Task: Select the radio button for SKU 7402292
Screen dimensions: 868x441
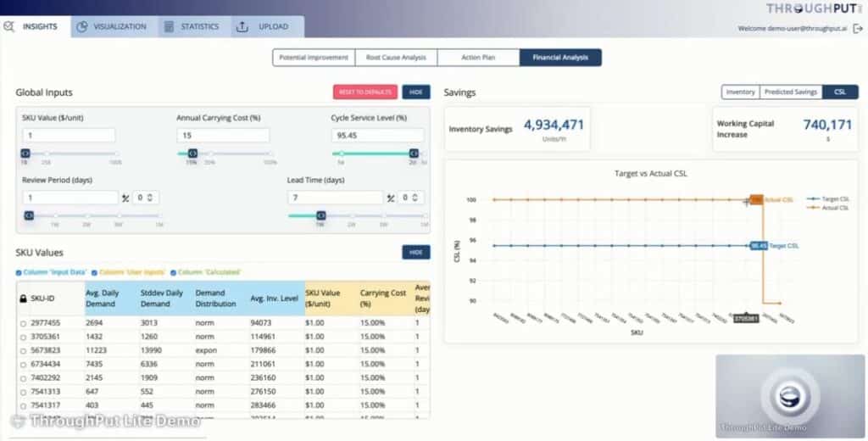Action: [x=23, y=378]
